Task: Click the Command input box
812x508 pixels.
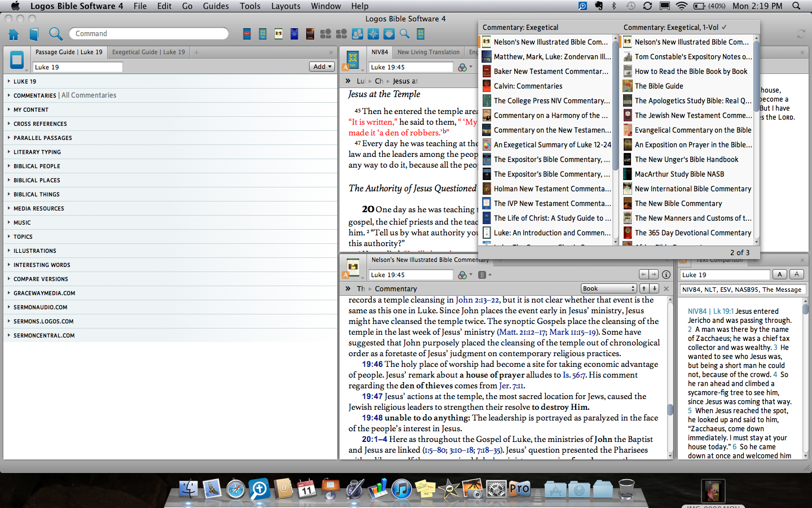Action: point(149,34)
